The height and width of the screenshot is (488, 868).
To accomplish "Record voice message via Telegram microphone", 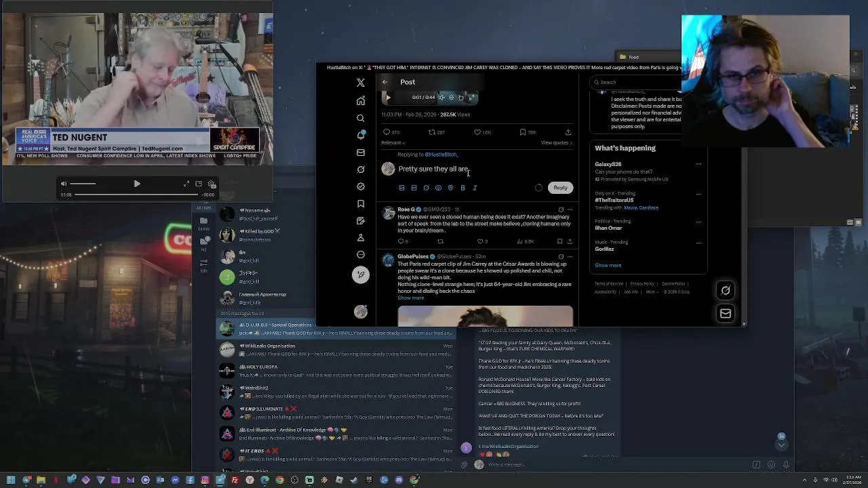I will tap(786, 465).
